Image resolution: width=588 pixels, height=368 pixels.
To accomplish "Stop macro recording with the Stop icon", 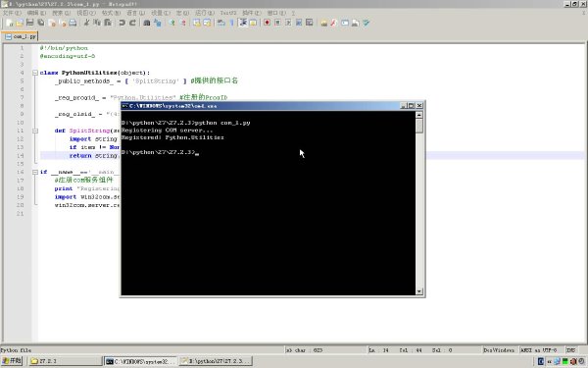I will (x=277, y=23).
